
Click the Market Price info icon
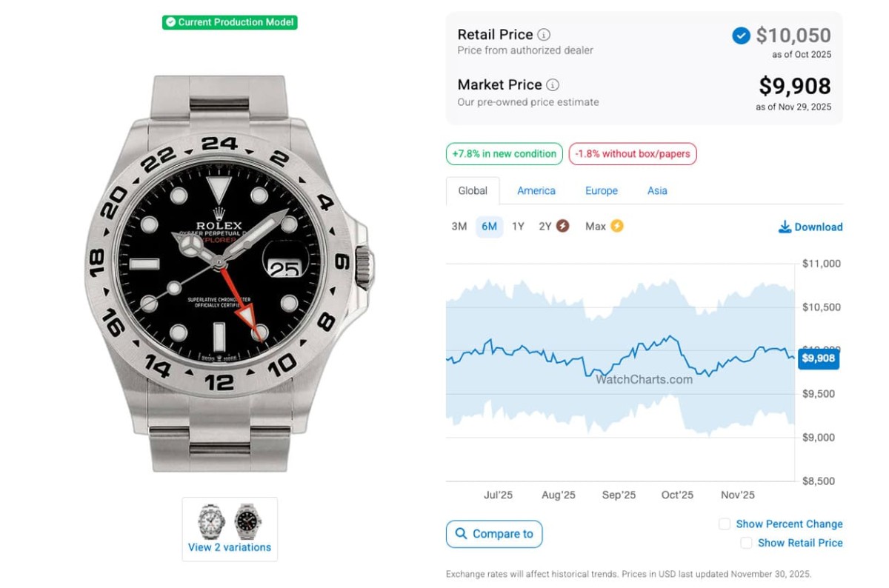click(x=553, y=85)
